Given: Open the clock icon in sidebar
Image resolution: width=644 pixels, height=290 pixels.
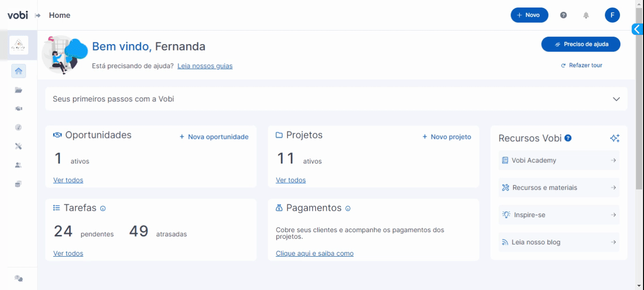Looking at the screenshot, I should point(18,127).
